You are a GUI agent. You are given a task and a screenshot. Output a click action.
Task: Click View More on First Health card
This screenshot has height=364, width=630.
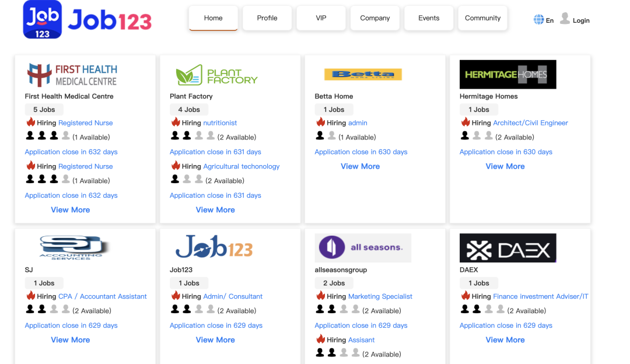71,210
